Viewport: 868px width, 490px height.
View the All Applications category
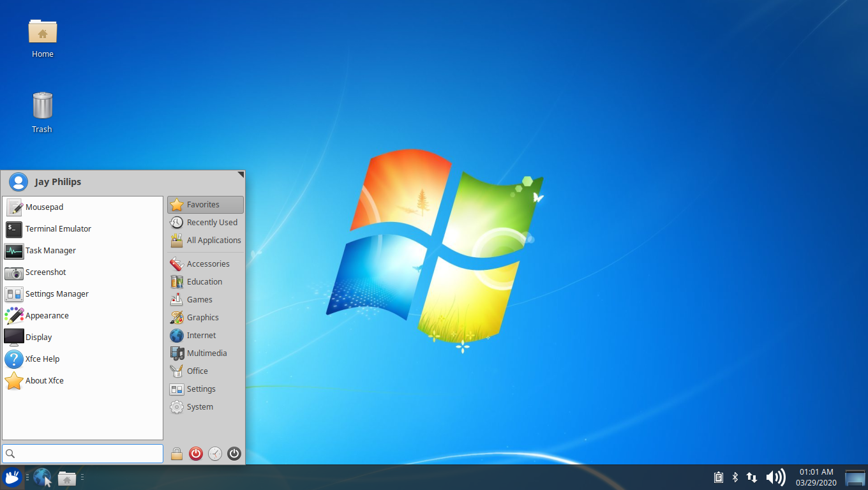point(206,241)
